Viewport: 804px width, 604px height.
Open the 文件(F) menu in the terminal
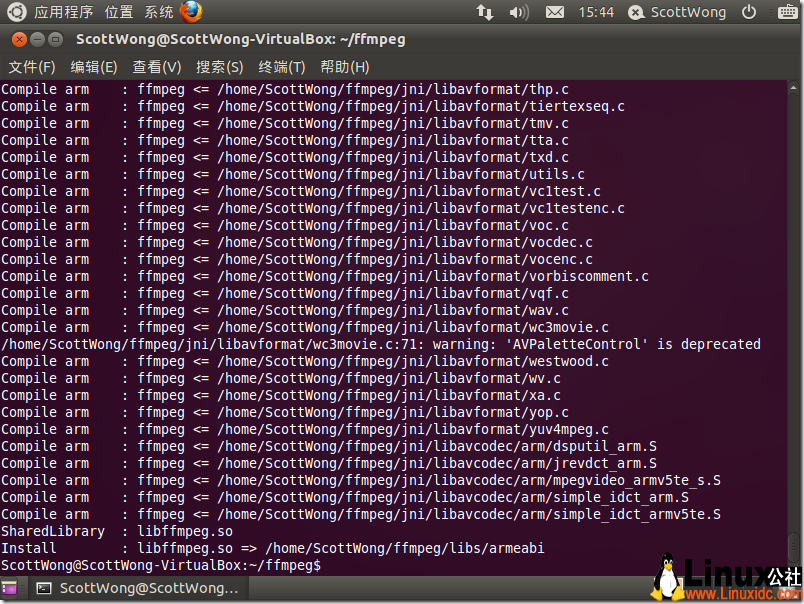pos(31,67)
